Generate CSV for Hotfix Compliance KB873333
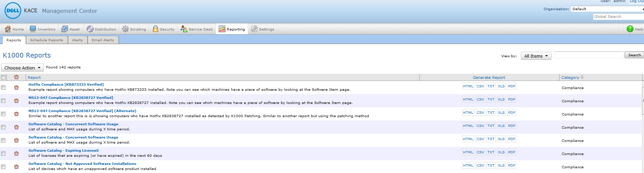This screenshot has height=173, width=644. point(480,86)
